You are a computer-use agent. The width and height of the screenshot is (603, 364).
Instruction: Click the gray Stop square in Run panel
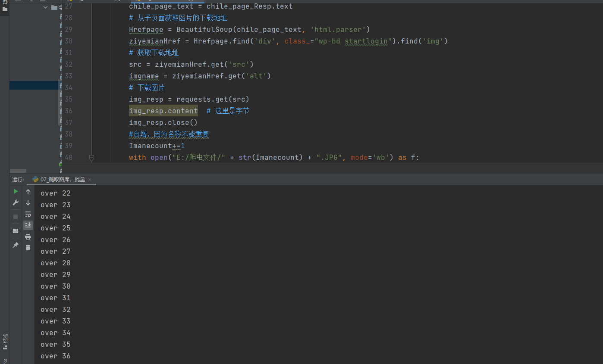tap(16, 217)
